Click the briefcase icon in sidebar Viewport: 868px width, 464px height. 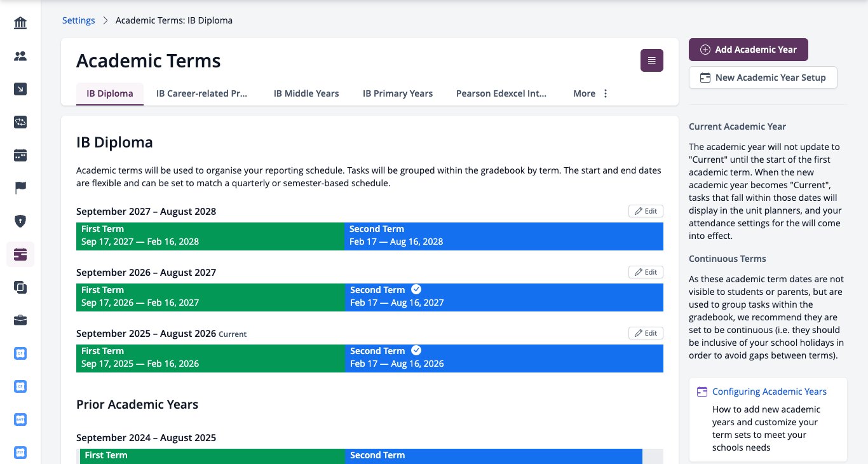coord(20,320)
